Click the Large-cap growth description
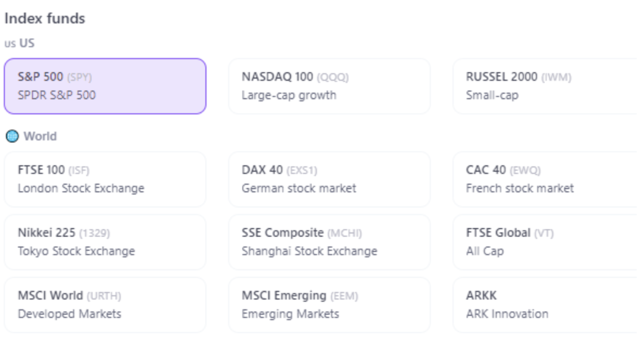This screenshot has width=644, height=350. click(x=289, y=95)
